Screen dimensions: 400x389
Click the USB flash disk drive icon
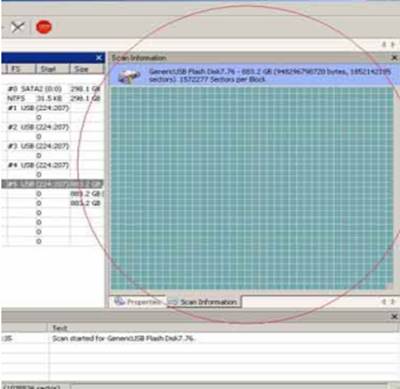pos(129,76)
